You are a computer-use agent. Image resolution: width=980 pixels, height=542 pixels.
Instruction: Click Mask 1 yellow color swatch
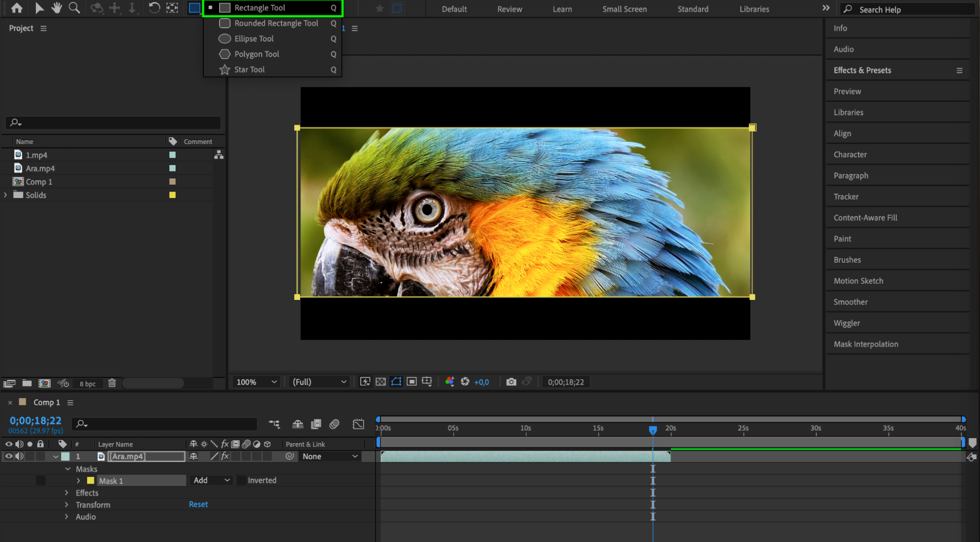[91, 481]
